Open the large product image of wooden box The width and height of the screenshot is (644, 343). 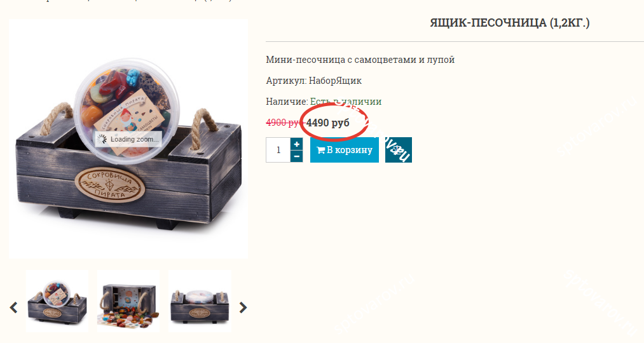click(128, 138)
